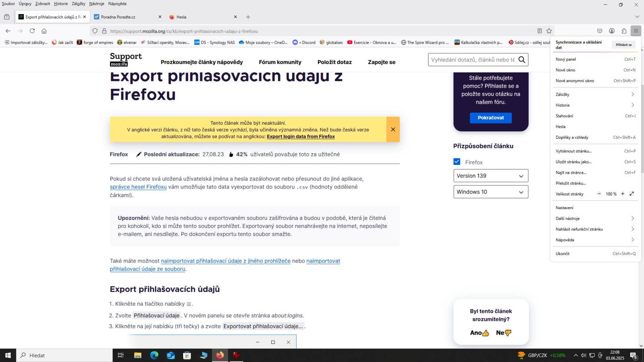Close the Poradna Poradte.cz tab
The width and height of the screenshot is (644, 362).
160,17
